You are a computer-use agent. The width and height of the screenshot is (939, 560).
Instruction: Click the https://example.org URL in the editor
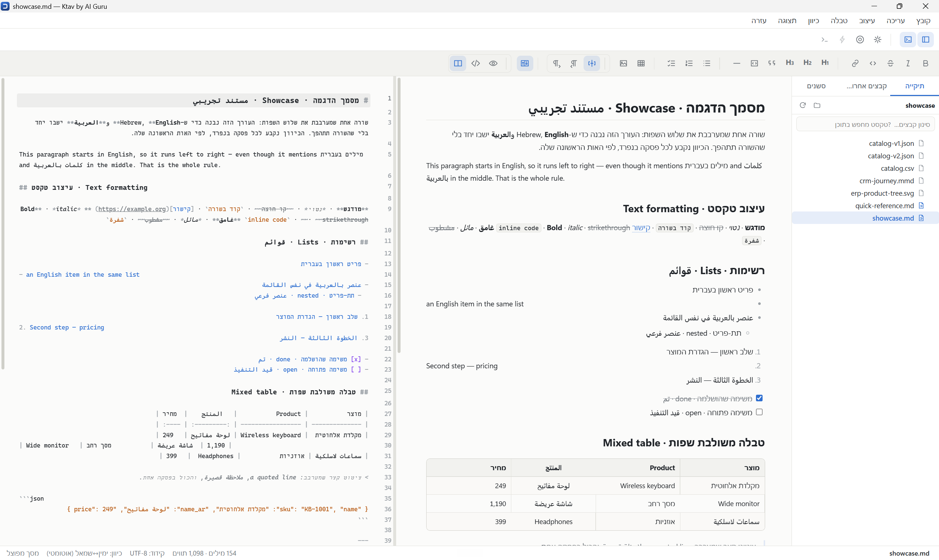132,209
